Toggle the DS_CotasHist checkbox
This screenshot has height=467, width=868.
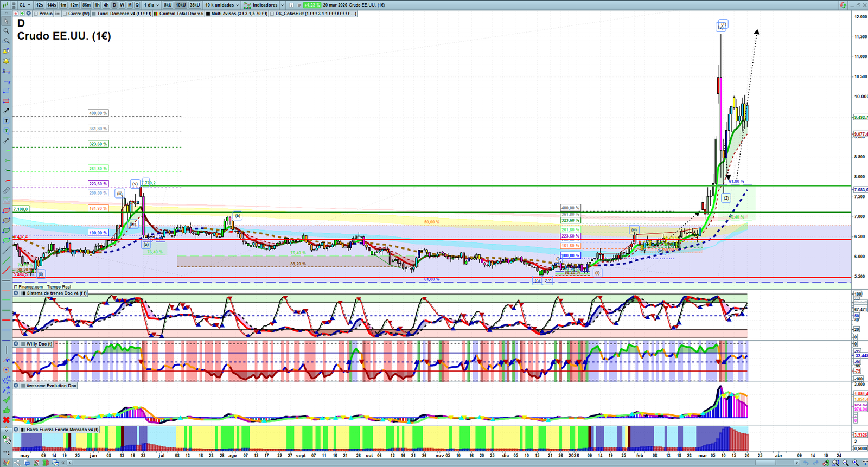pyautogui.click(x=272, y=14)
